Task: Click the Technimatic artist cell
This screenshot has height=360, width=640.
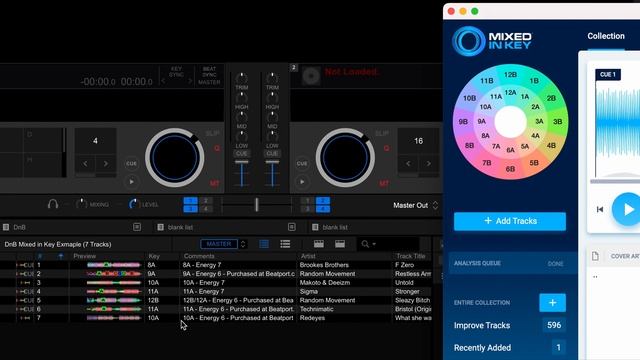Action: tap(317, 309)
